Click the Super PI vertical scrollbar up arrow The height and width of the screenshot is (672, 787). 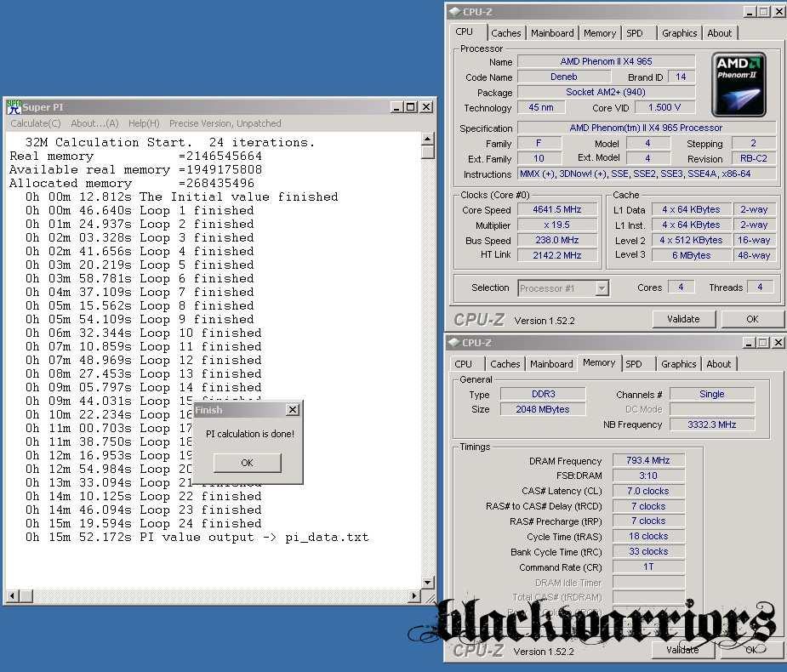click(x=428, y=139)
